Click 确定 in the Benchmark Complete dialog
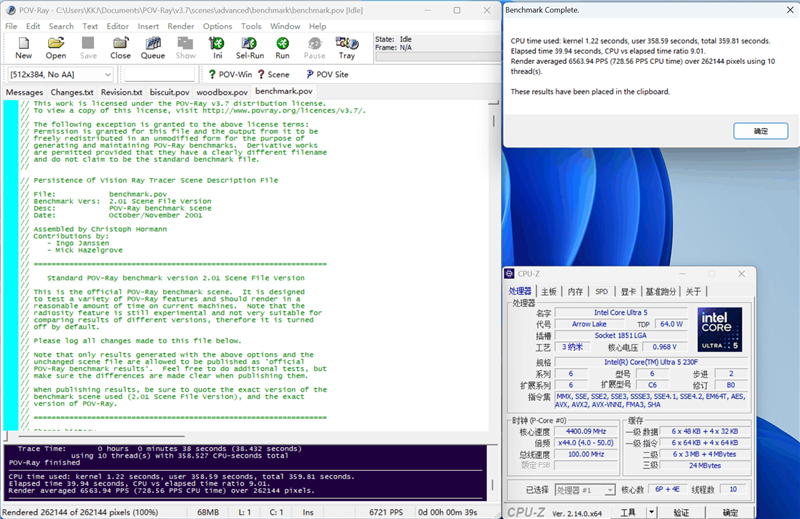The image size is (800, 519). coord(760,132)
